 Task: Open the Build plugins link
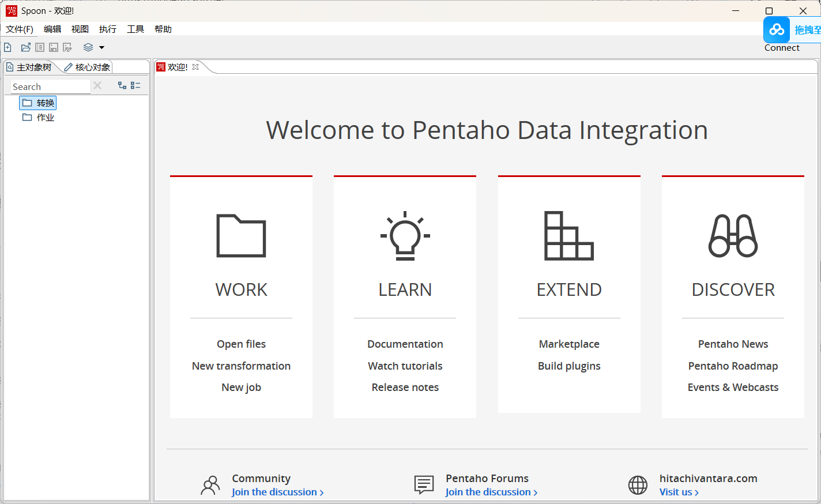point(569,366)
